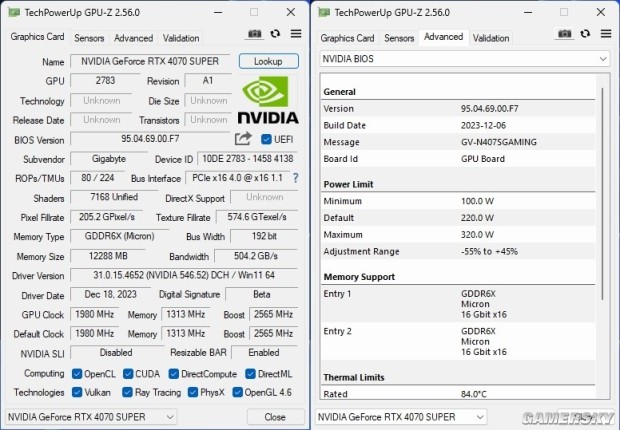Click refresh icon in right GPU-Z window
The height and width of the screenshot is (430, 620).
(585, 34)
